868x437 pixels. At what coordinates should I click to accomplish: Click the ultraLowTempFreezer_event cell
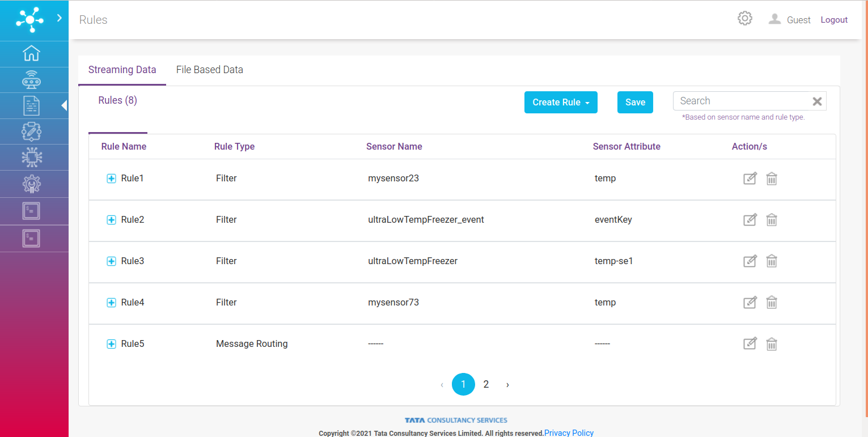tap(426, 220)
